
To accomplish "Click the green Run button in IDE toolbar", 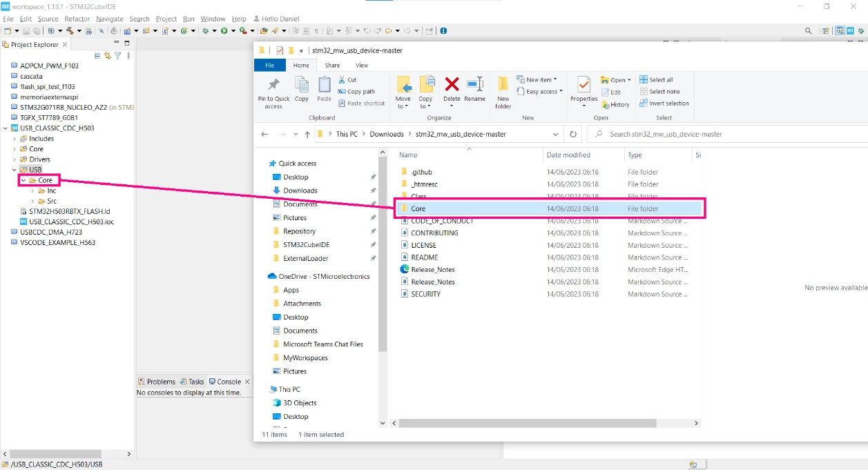I will (x=224, y=30).
